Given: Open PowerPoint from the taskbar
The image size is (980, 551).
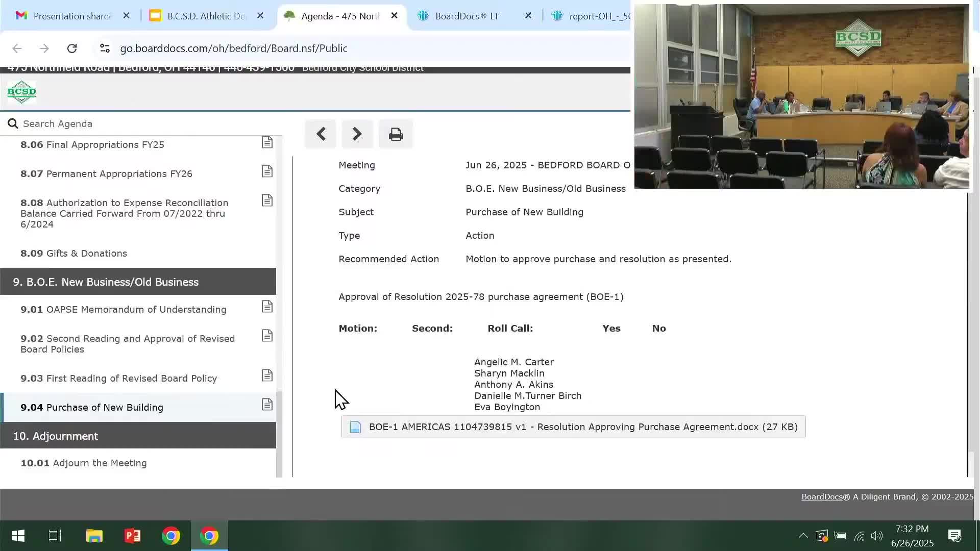Looking at the screenshot, I should 133,536.
